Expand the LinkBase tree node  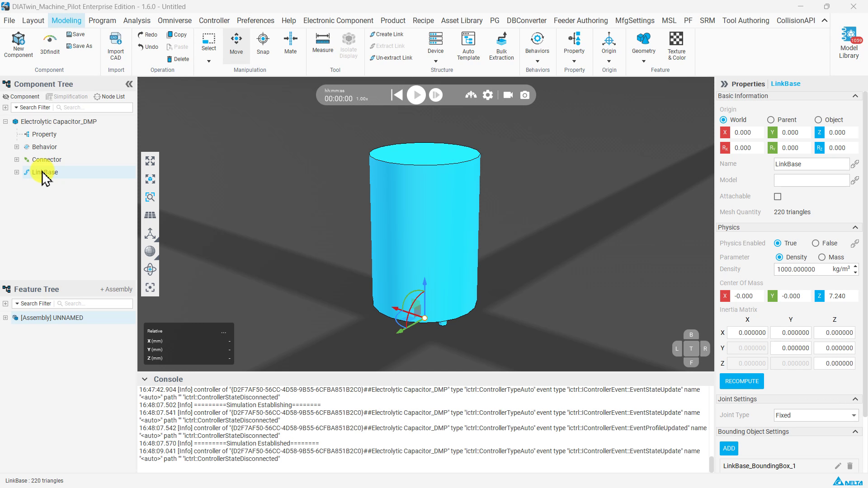(17, 172)
